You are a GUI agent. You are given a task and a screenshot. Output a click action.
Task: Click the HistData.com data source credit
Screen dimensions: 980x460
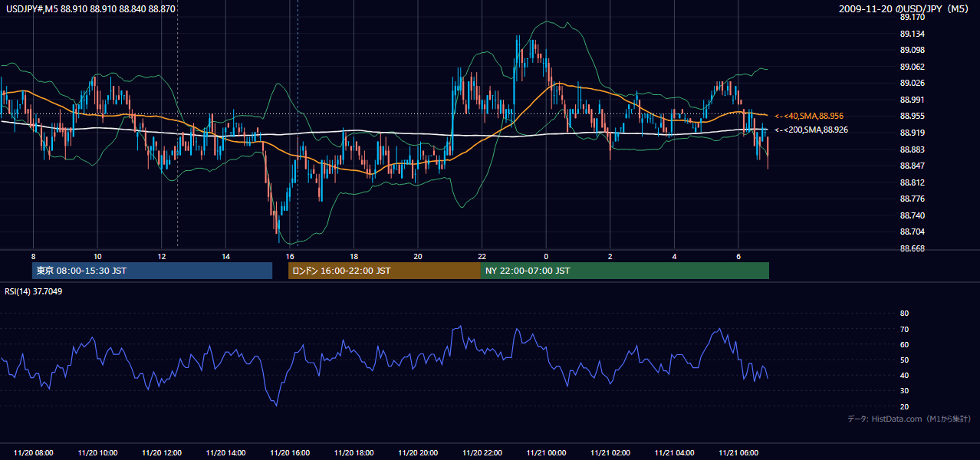pyautogui.click(x=909, y=419)
